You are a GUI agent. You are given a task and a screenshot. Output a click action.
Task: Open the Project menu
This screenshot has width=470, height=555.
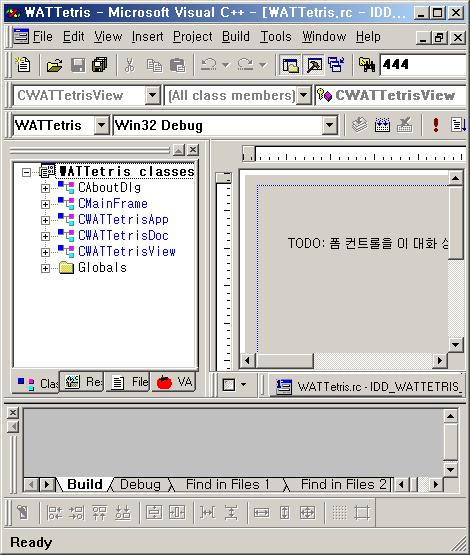click(193, 36)
